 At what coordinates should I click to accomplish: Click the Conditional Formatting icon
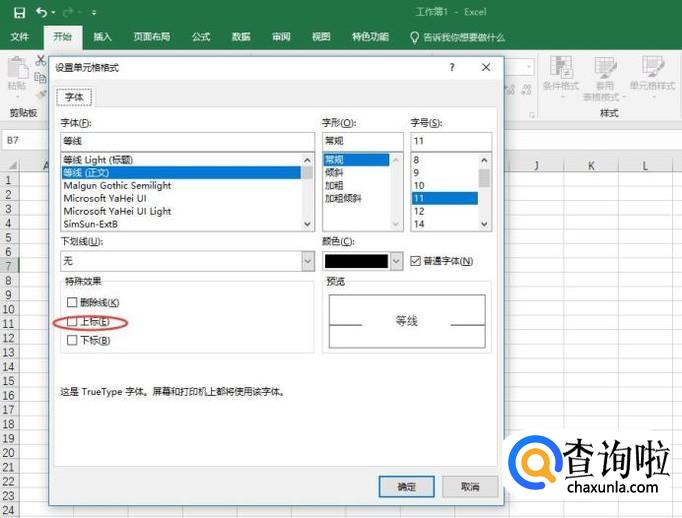[x=561, y=67]
